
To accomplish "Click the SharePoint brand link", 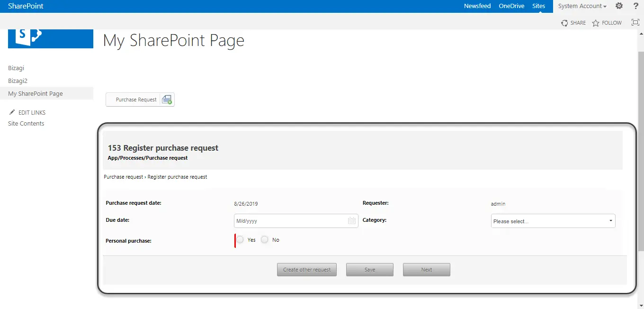I will pyautogui.click(x=26, y=6).
